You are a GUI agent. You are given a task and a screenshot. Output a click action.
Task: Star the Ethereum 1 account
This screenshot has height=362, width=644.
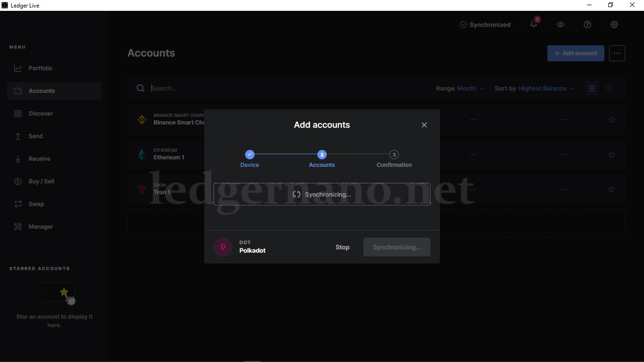[611, 155]
